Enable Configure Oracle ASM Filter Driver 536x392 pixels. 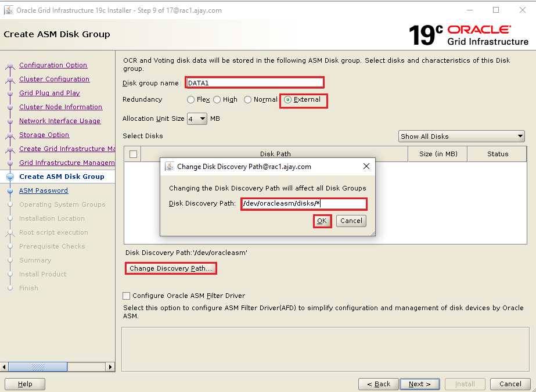[127, 296]
